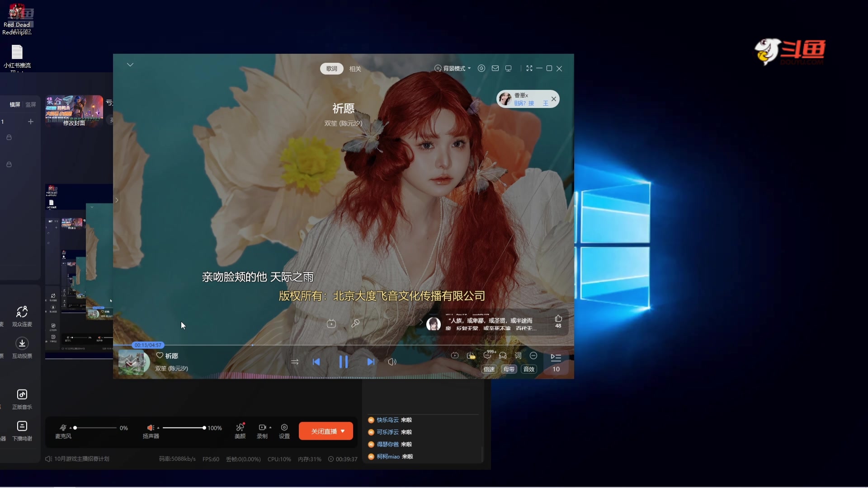
Task: Adjust the speaker volume slider
Action: (184, 427)
